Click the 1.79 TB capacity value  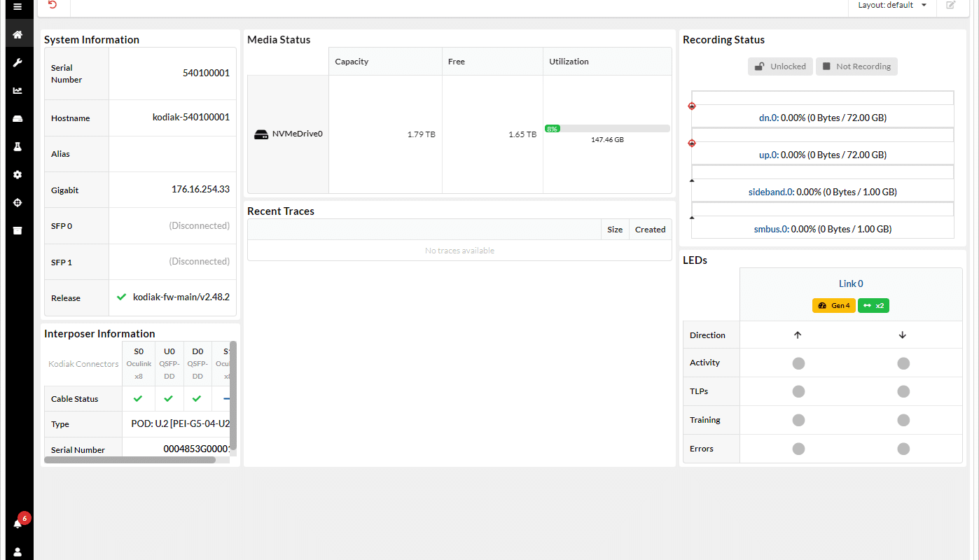pyautogui.click(x=421, y=134)
